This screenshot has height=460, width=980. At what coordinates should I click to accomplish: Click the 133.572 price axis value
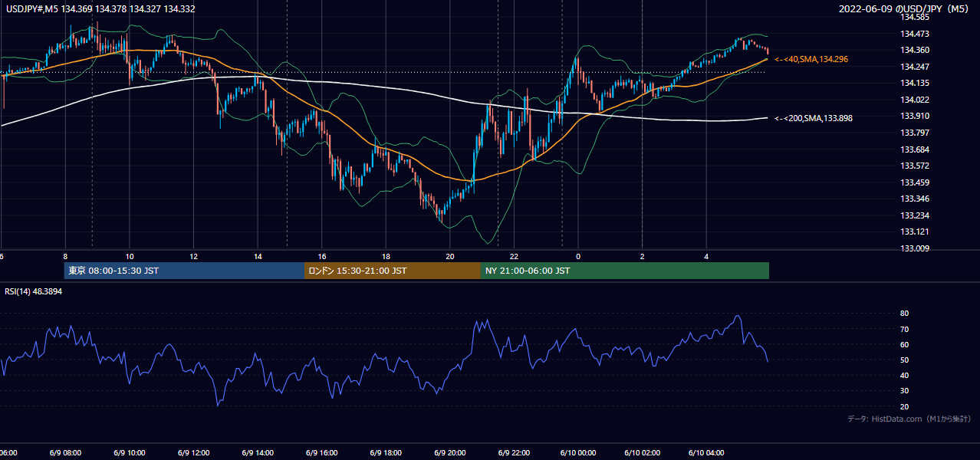[x=914, y=166]
